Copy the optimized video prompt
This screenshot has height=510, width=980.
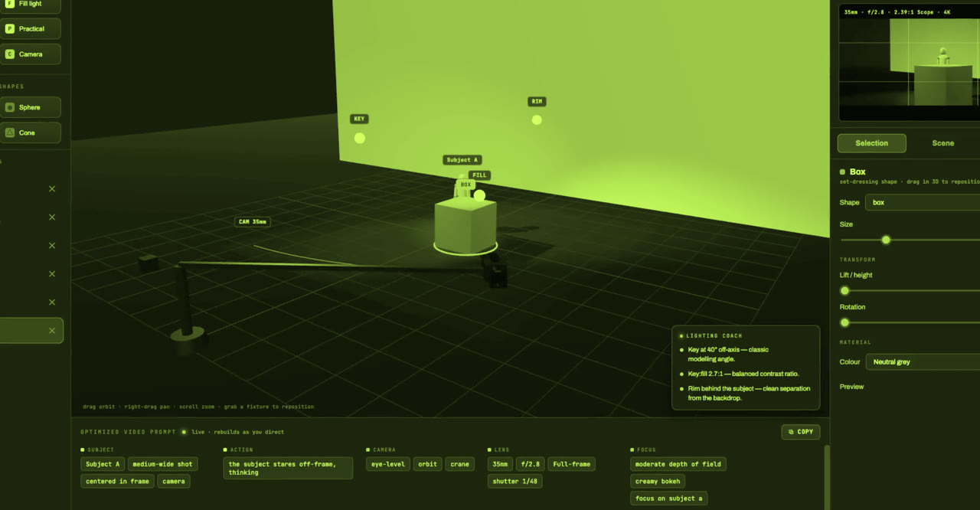point(800,432)
